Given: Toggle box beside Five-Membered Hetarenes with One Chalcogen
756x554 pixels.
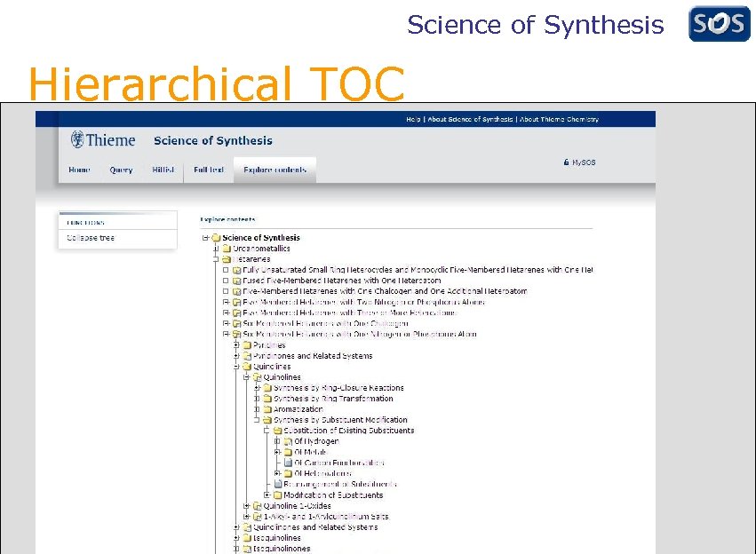Looking at the screenshot, I should pyautogui.click(x=226, y=291).
